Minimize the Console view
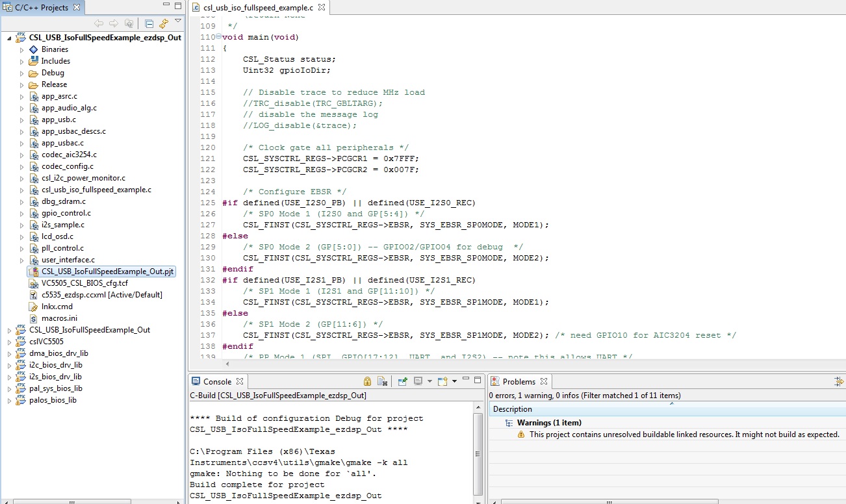 (467, 380)
